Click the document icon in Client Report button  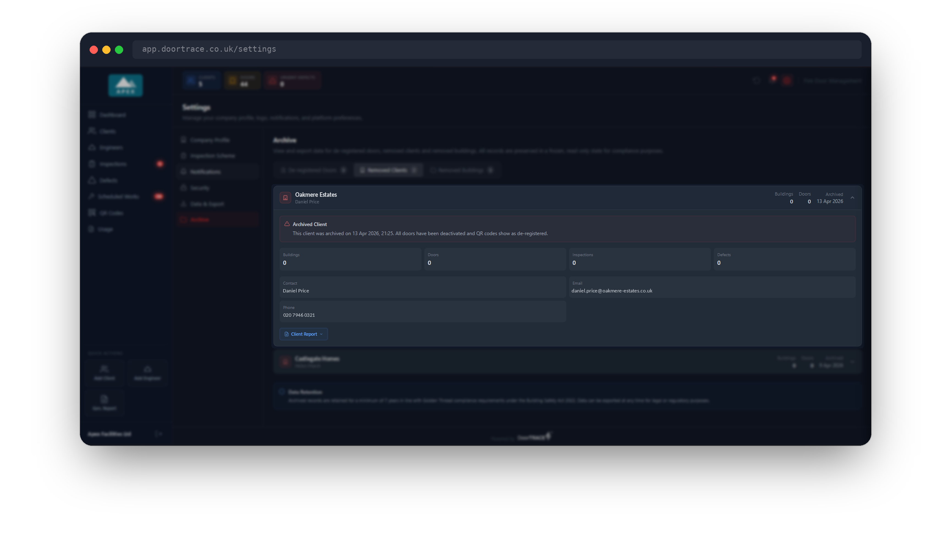[286, 334]
